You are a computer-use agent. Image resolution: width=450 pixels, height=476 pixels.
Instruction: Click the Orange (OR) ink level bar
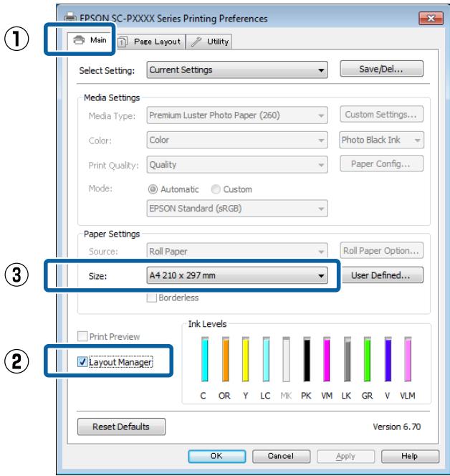(226, 359)
